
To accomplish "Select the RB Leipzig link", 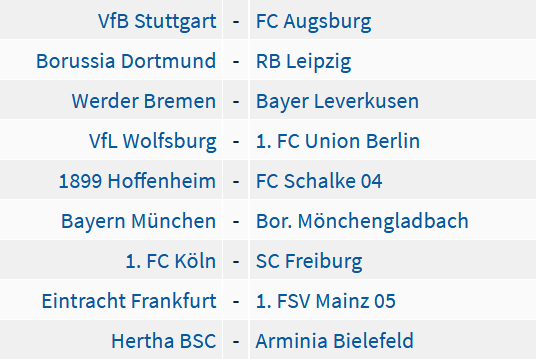I will coord(304,62).
